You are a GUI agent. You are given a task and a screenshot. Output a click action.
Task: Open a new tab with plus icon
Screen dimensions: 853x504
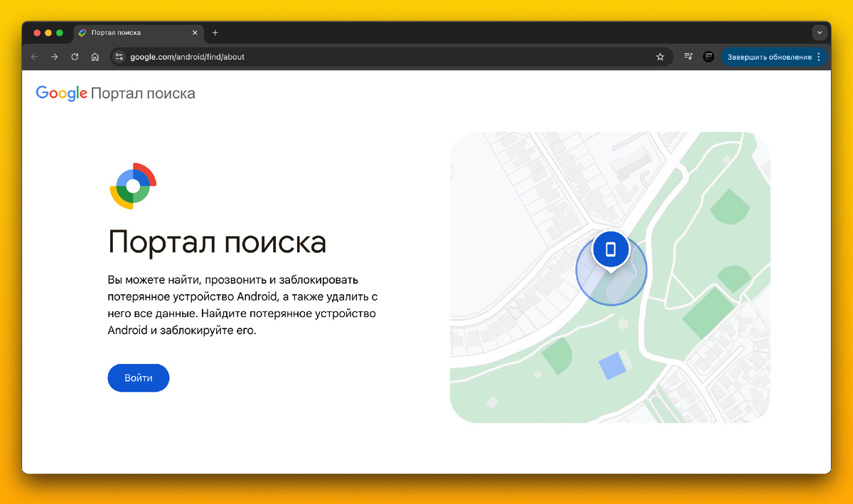tap(215, 33)
